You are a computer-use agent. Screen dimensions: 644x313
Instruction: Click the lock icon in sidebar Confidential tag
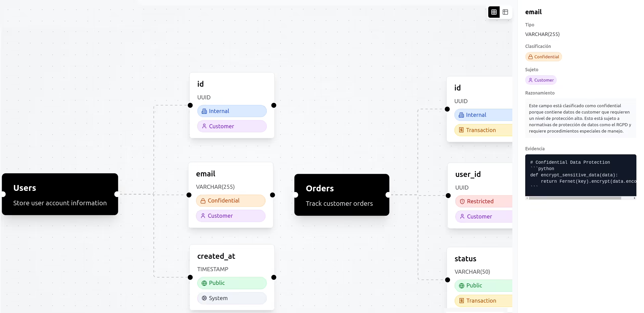click(531, 57)
